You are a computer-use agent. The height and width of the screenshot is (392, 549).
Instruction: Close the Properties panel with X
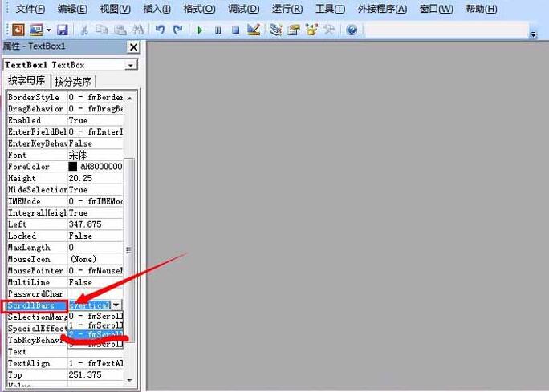[x=133, y=47]
